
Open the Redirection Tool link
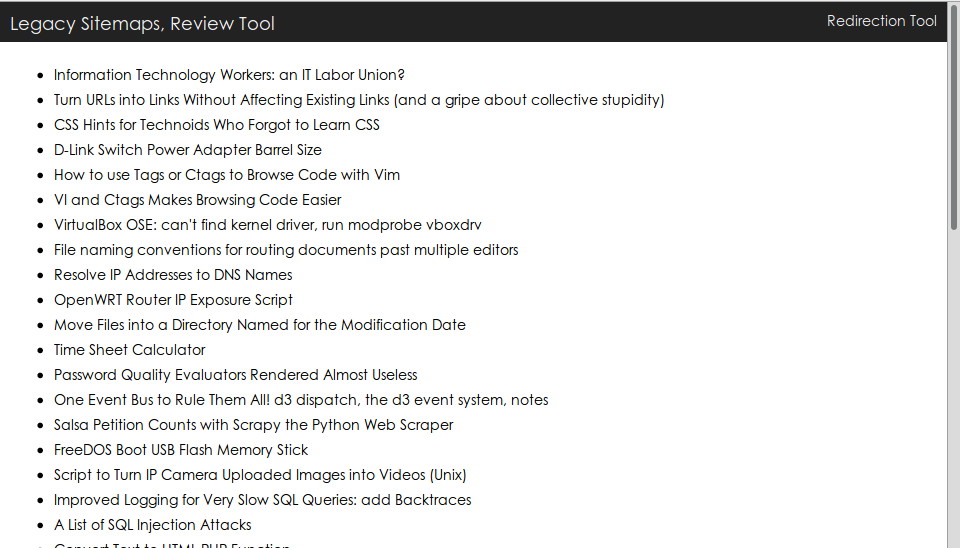point(881,21)
